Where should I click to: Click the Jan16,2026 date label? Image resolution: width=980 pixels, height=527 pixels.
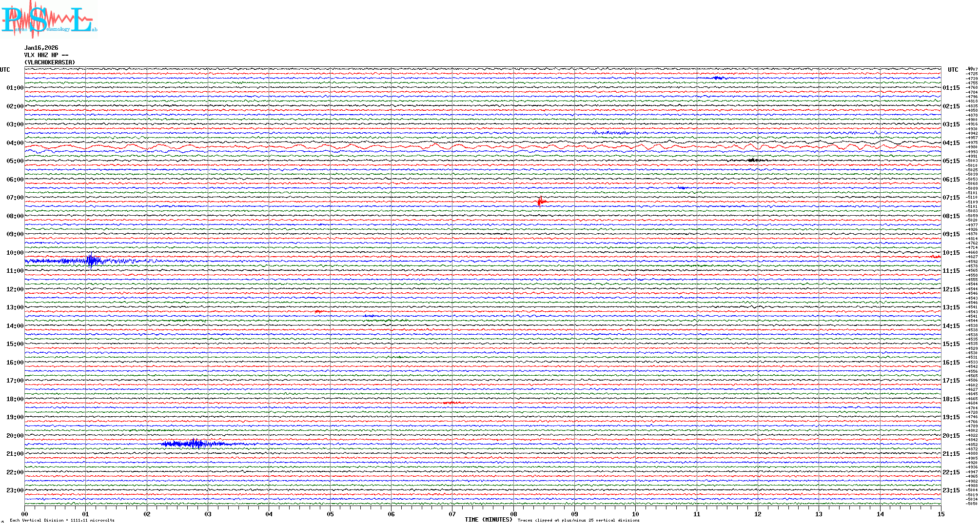point(41,48)
